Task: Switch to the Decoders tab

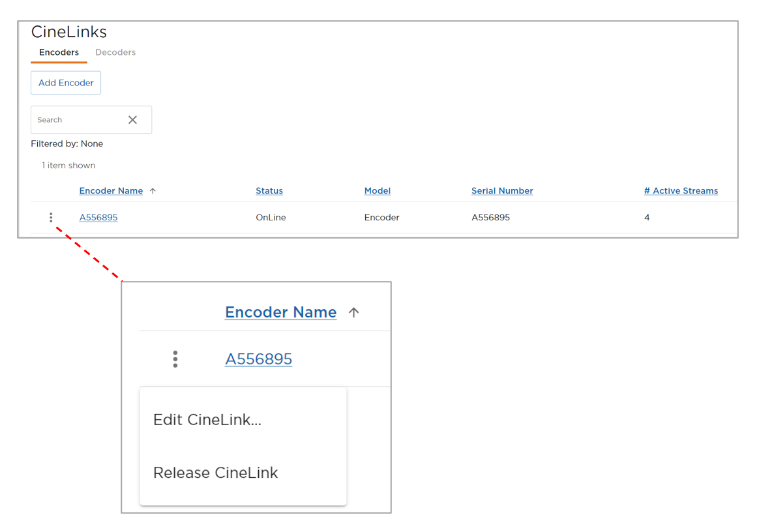Action: pos(115,52)
